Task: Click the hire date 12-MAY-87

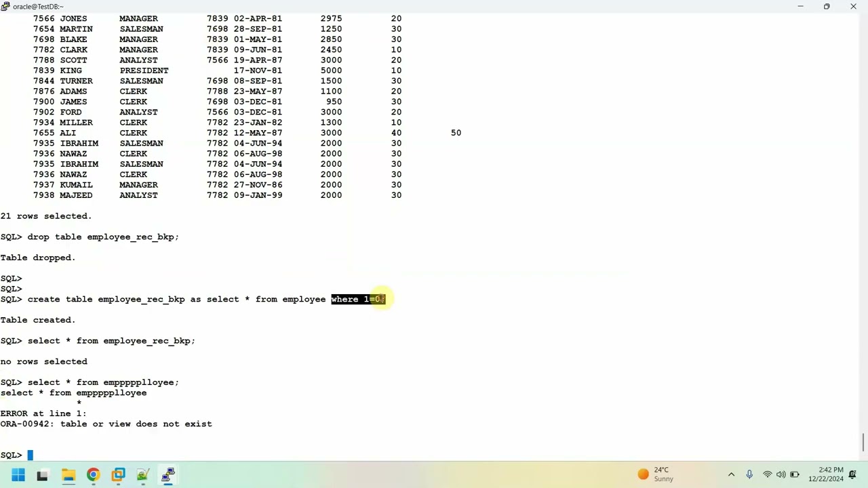Action: click(x=258, y=133)
